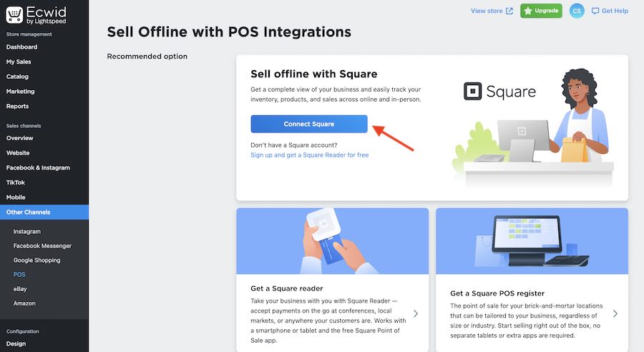Open the CS account avatar
The height and width of the screenshot is (352, 644).
click(x=577, y=11)
